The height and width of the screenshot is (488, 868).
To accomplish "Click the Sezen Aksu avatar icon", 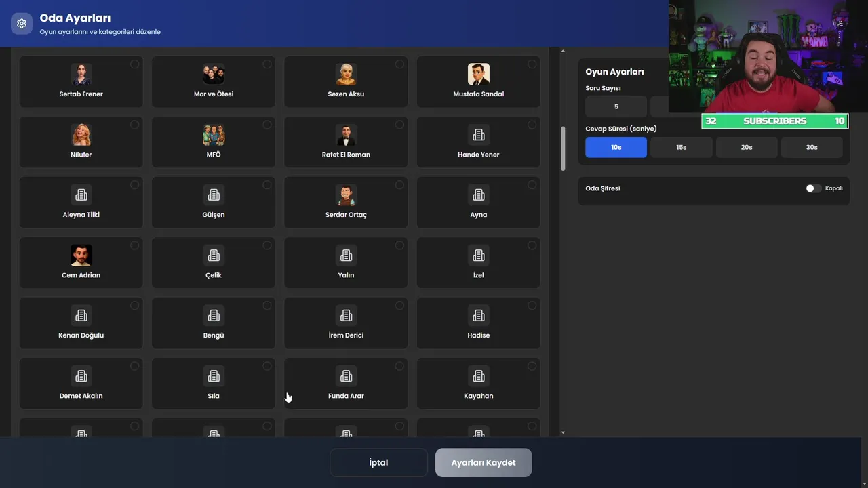I will [x=346, y=74].
